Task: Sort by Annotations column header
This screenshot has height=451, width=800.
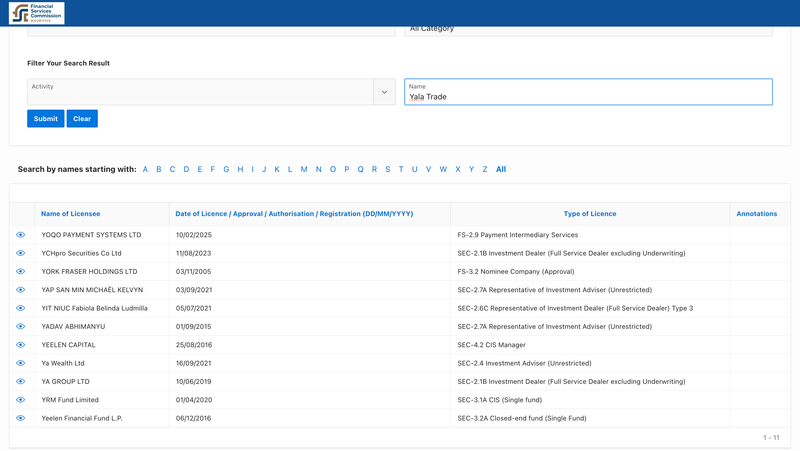Action: tap(757, 214)
